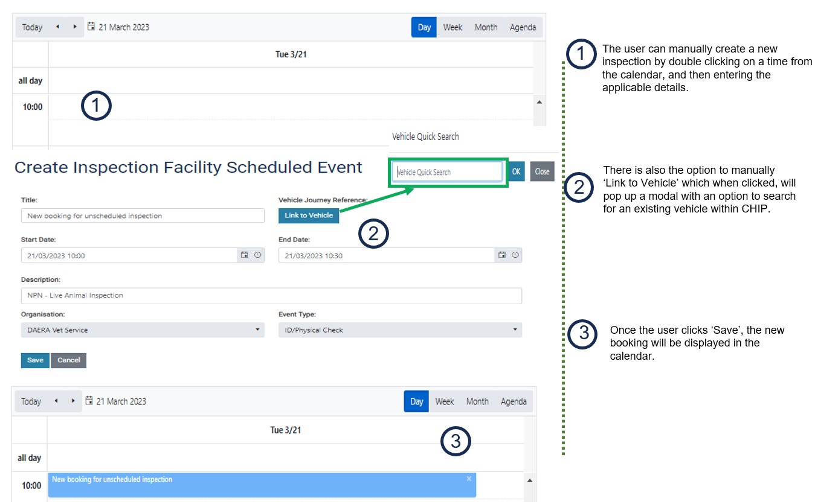Click calendar icon beside bottom 21 March 2023
815x504 pixels.
(89, 401)
